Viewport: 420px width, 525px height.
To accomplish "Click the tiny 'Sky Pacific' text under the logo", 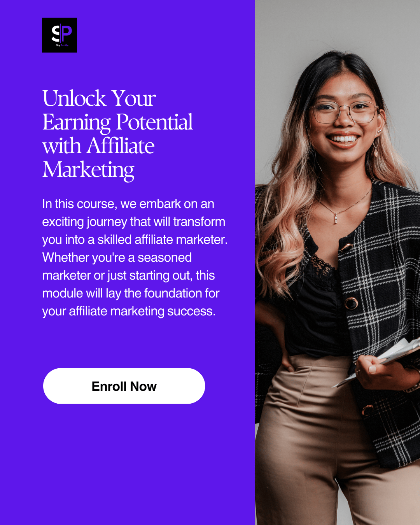I will tap(62, 45).
